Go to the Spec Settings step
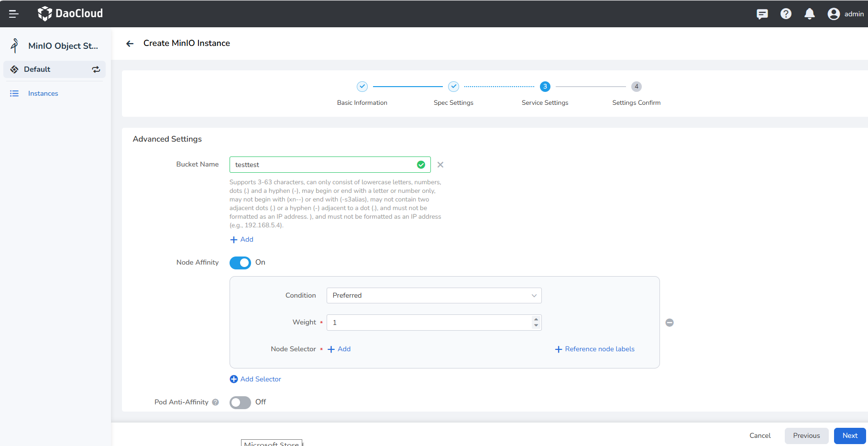 point(453,87)
